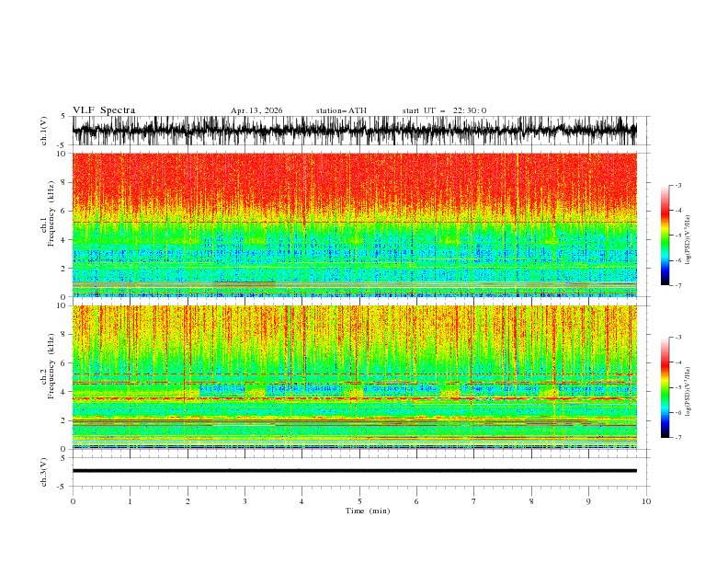Click the ch.2 "Frequency (kHz)" axis label
This screenshot has height=563, width=728.
(x=51, y=365)
